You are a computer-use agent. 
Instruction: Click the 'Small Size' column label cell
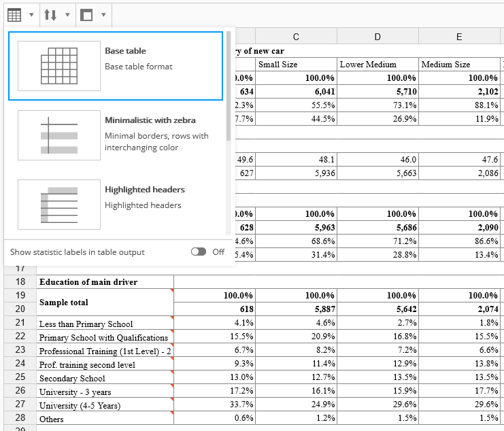296,65
